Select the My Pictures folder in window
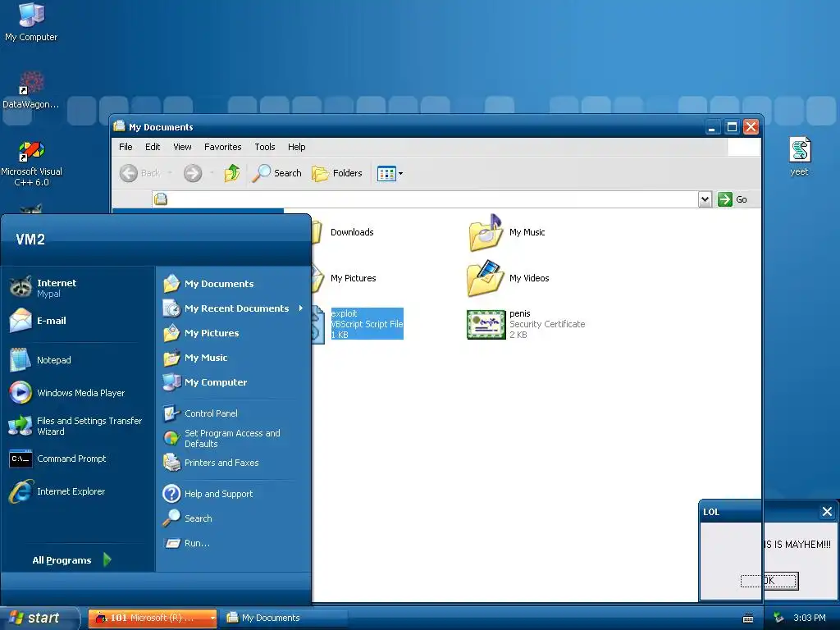 point(353,278)
